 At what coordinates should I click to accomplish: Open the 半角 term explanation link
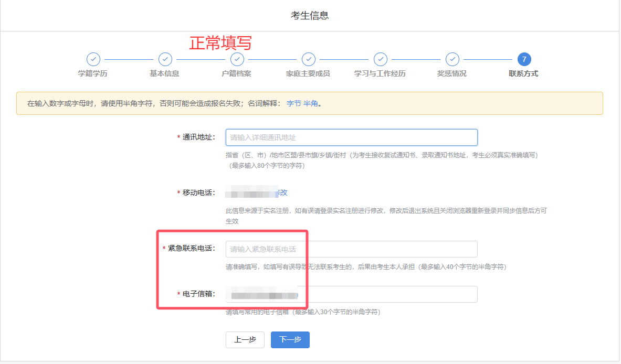pyautogui.click(x=311, y=103)
